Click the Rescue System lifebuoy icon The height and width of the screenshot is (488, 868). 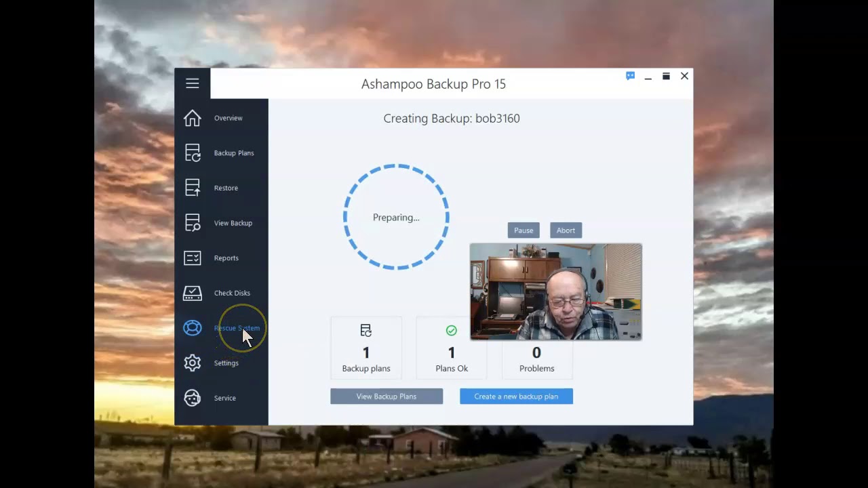[x=193, y=328]
